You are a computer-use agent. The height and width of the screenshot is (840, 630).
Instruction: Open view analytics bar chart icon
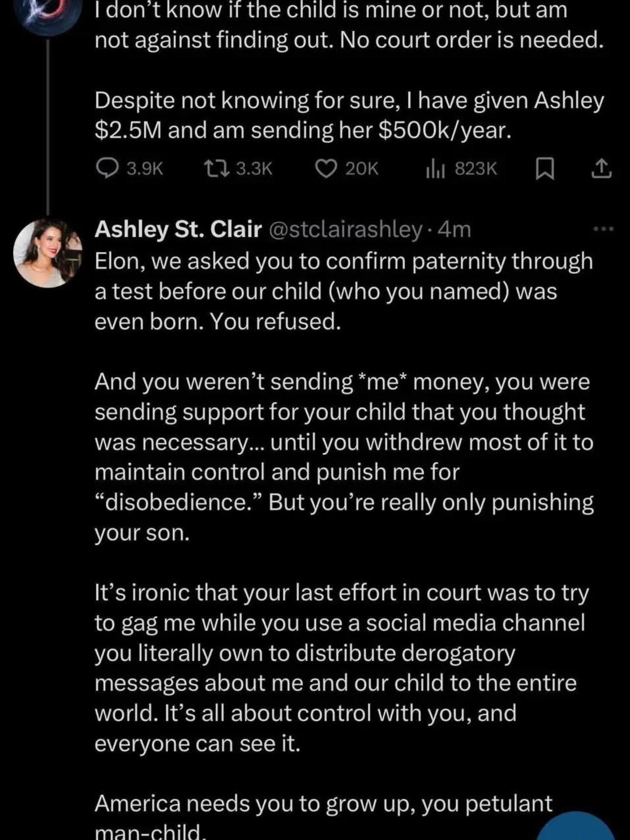coord(435,169)
